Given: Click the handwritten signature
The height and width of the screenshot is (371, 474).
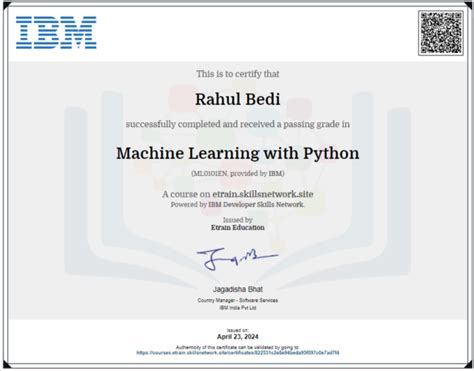Looking at the screenshot, I should pos(237,258).
